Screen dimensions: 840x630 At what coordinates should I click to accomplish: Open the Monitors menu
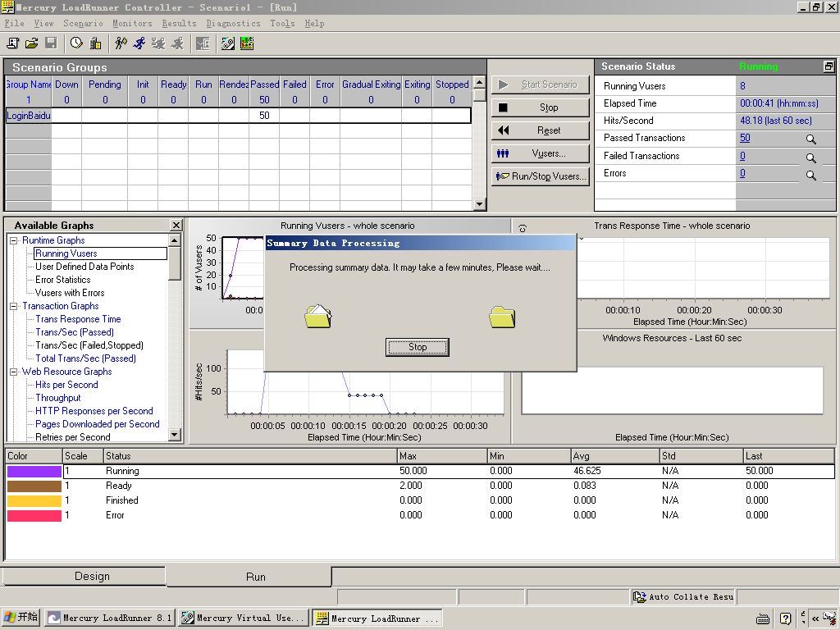point(132,23)
